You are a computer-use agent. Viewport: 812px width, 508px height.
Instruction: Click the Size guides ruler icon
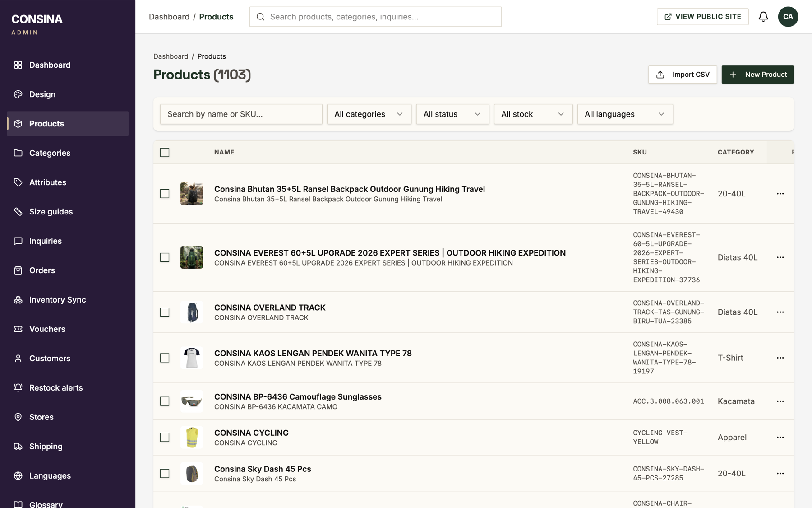(x=18, y=212)
